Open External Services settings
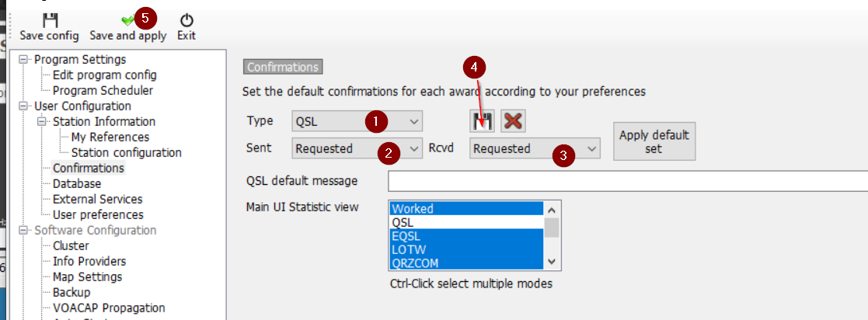 [x=97, y=199]
